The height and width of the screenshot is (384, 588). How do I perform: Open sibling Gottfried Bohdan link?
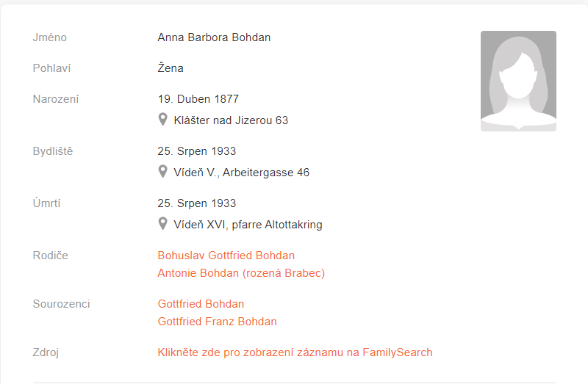point(201,304)
